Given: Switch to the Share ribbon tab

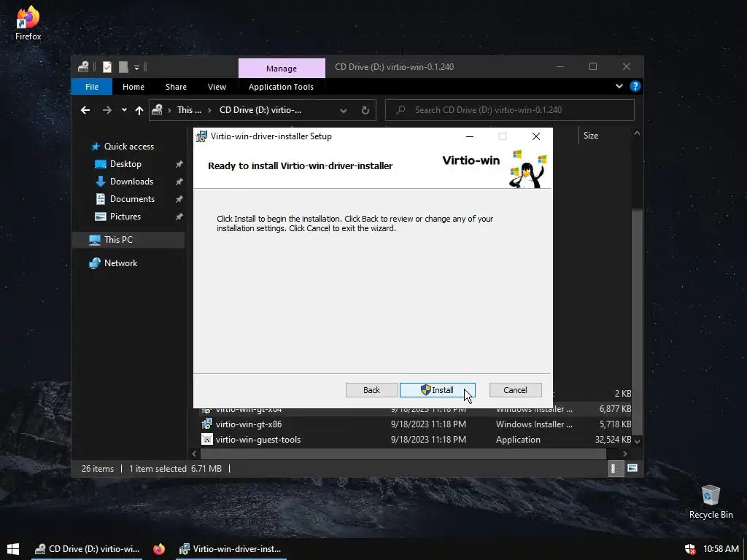Looking at the screenshot, I should coord(176,87).
